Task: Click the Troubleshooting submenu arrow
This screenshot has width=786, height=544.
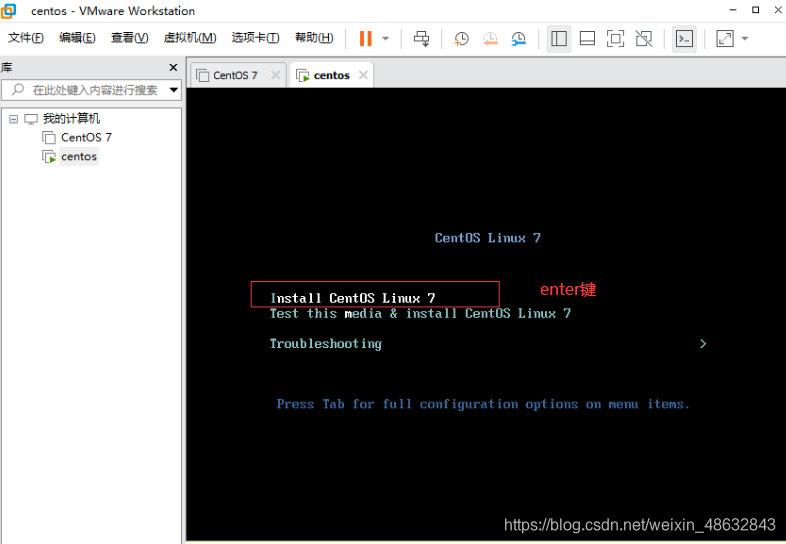Action: tap(703, 344)
